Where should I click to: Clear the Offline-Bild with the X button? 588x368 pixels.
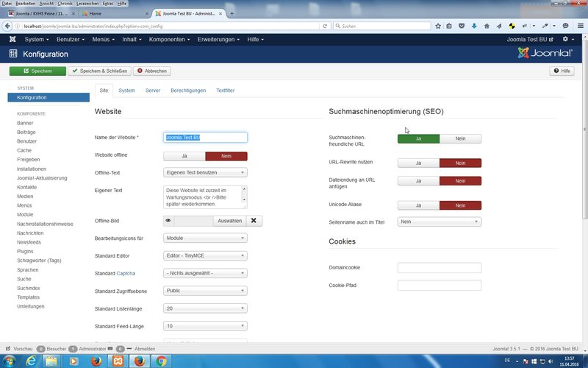[x=254, y=221]
